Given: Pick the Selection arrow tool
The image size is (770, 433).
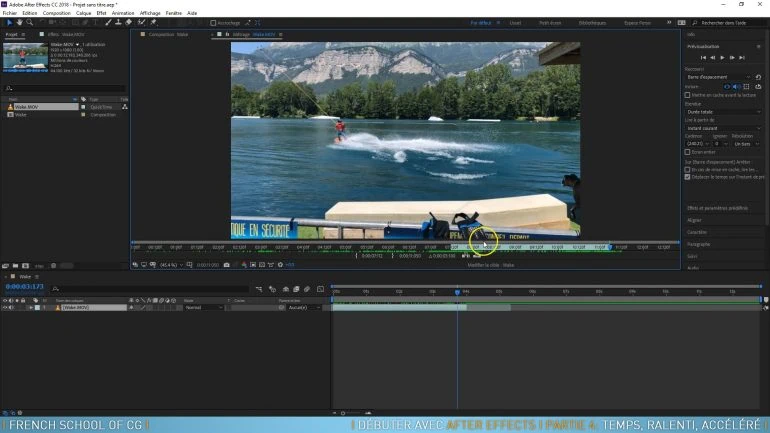Looking at the screenshot, I should 9,22.
